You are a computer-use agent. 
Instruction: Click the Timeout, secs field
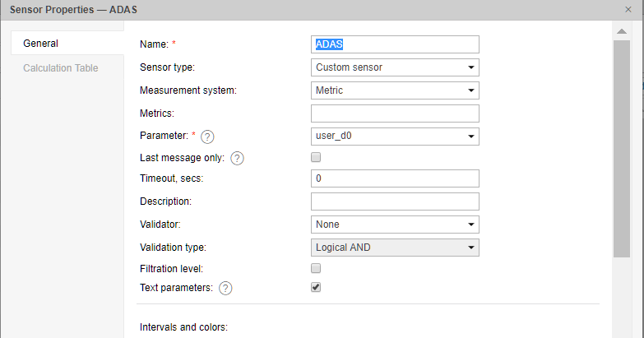pyautogui.click(x=395, y=178)
